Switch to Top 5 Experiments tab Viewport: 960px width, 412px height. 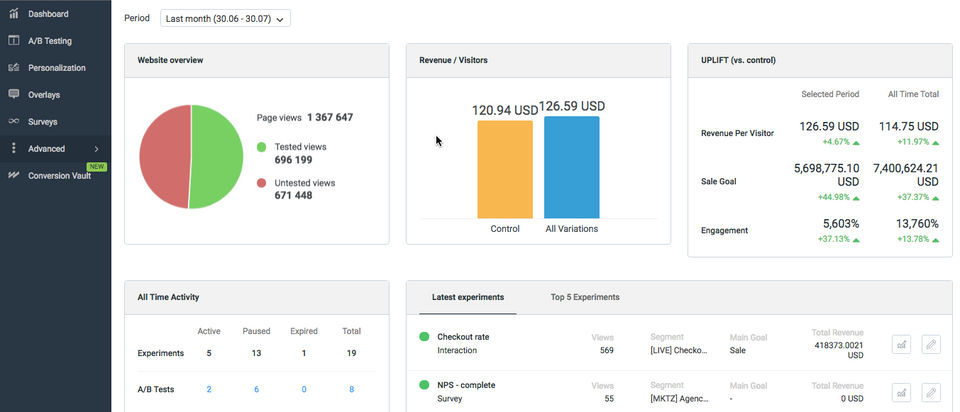pos(584,297)
